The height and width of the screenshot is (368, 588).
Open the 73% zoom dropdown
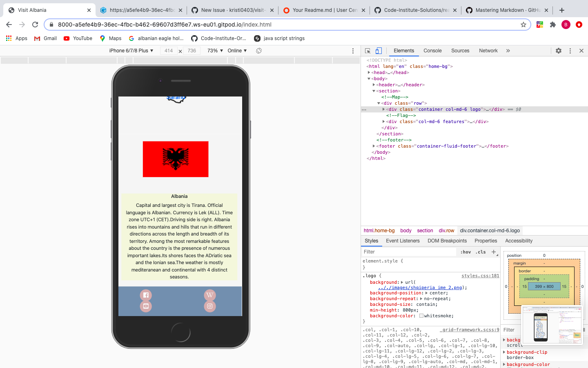click(215, 51)
